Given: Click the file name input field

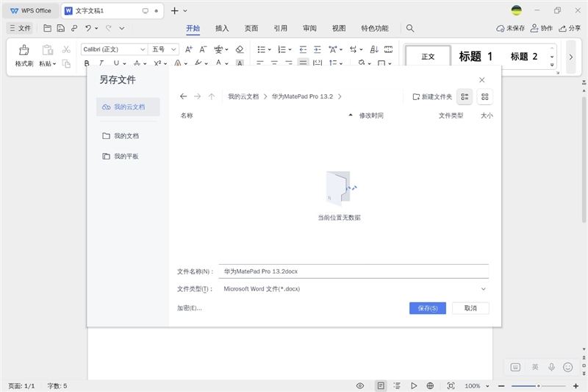Looking at the screenshot, I should 354,271.
